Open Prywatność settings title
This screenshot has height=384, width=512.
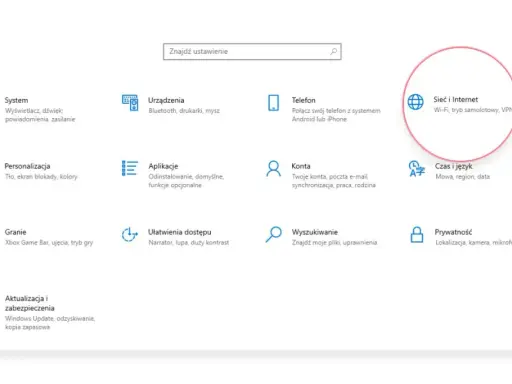[453, 232]
